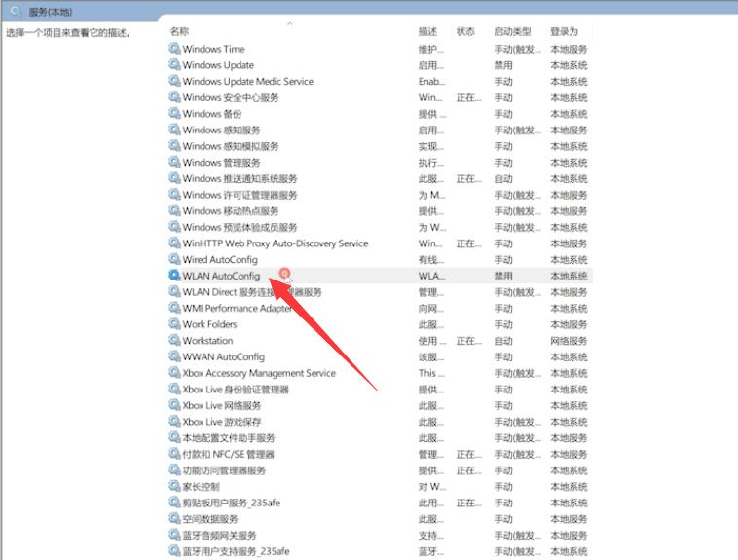The height and width of the screenshot is (560, 738).
Task: Click the icon of Windows 管理服务
Action: pos(174,162)
